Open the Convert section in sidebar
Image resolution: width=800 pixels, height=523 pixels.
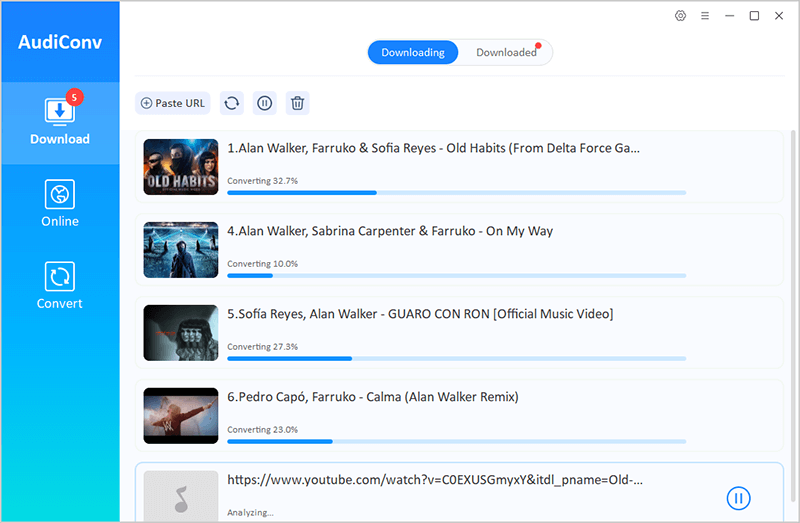pos(60,285)
